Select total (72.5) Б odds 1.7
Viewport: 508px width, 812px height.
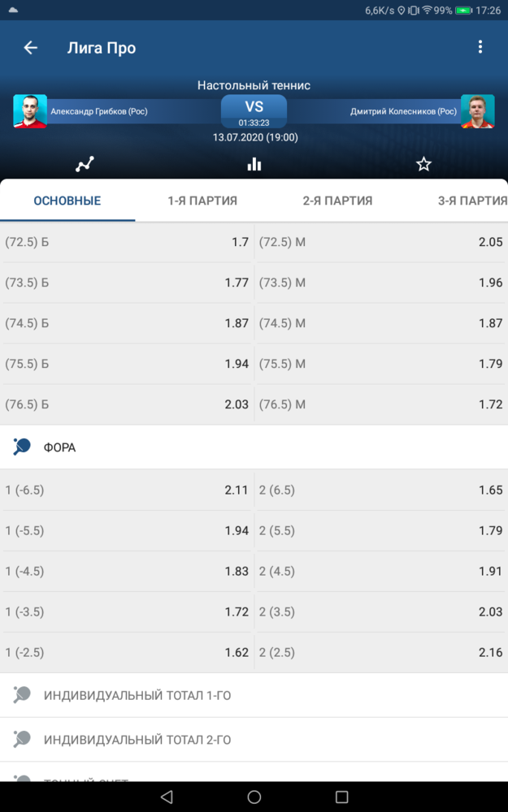pyautogui.click(x=127, y=242)
